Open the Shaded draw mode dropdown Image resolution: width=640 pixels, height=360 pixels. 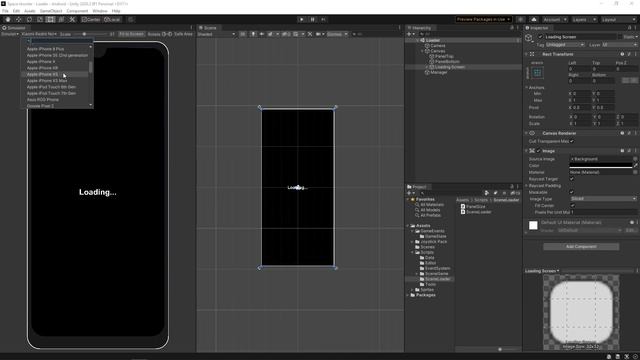[x=217, y=34]
